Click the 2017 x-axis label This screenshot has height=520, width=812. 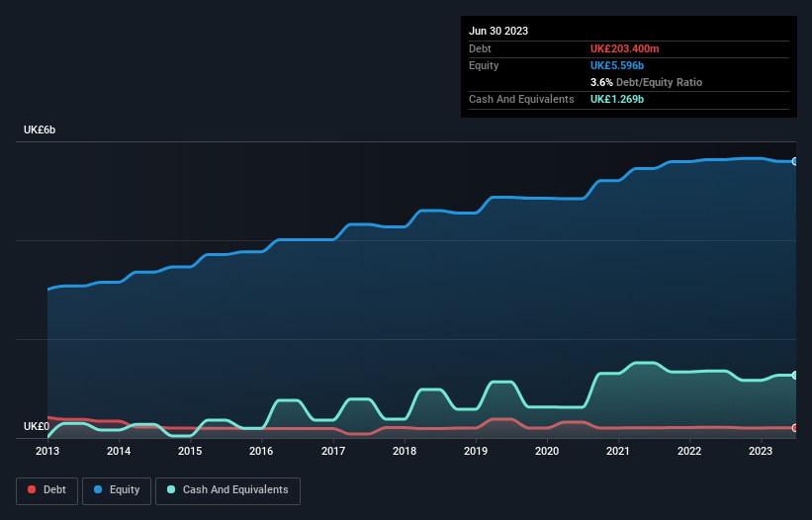[x=333, y=451]
